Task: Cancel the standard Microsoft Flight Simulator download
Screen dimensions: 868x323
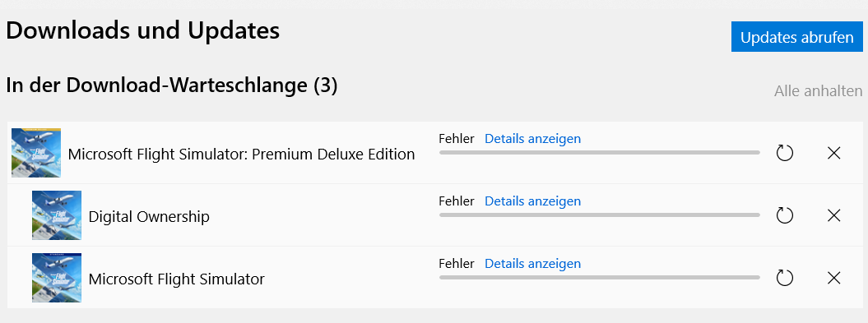Action: 833,278
